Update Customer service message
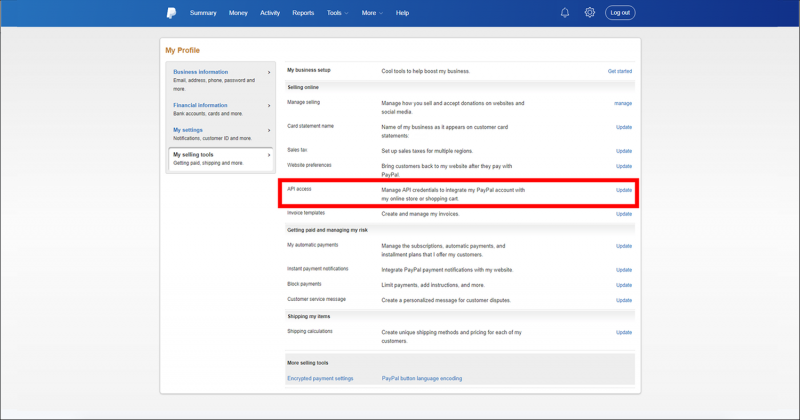Screen dimensions: 800x420 click(623, 301)
